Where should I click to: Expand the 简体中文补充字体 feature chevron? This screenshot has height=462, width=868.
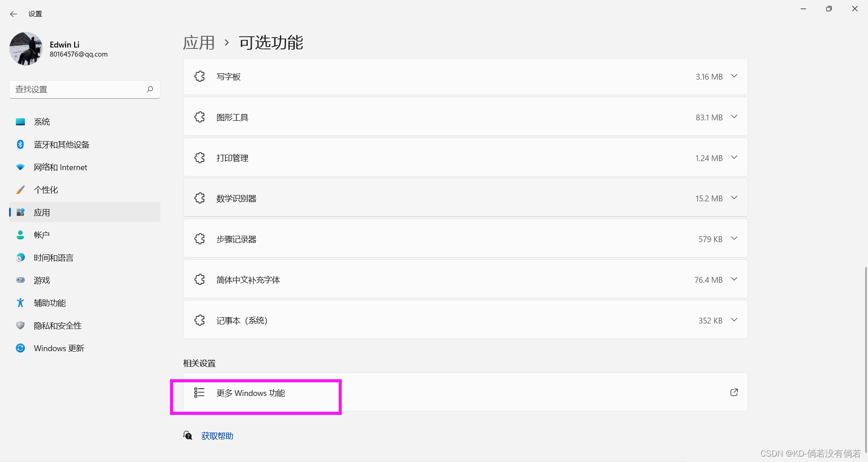pyautogui.click(x=734, y=279)
